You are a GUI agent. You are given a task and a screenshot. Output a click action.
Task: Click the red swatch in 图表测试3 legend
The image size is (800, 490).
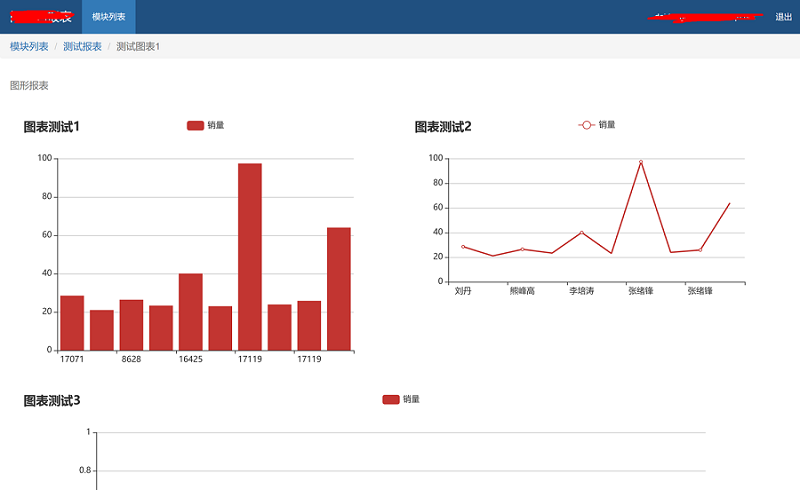pos(391,399)
